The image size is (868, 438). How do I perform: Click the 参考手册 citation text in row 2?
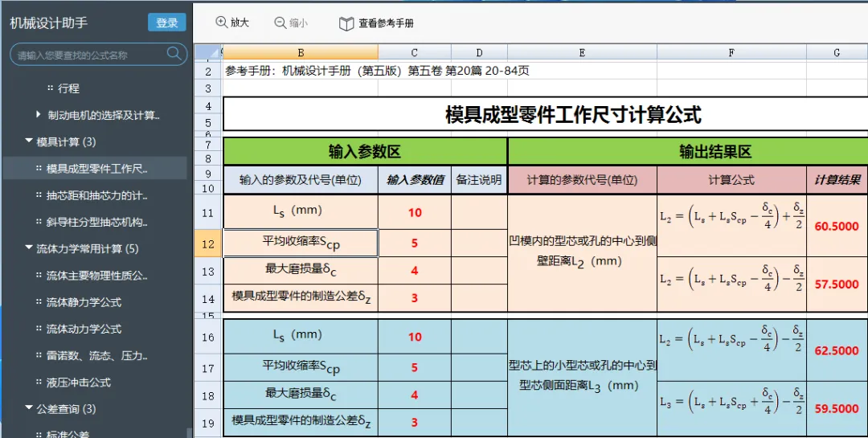pos(377,71)
